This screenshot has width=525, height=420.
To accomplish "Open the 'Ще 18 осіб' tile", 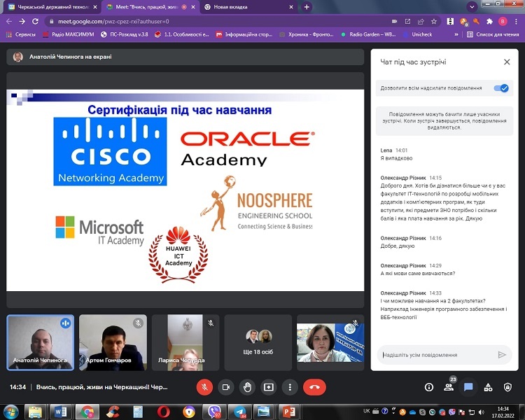I will point(258,342).
